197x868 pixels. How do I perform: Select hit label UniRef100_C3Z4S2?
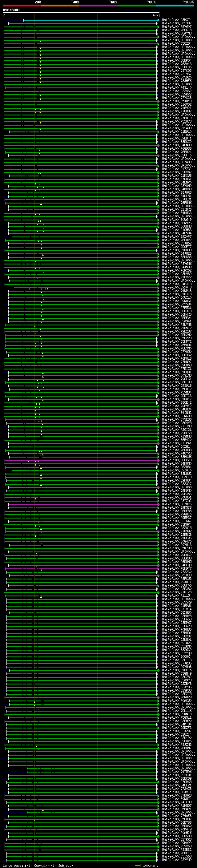pyautogui.click(x=177, y=91)
